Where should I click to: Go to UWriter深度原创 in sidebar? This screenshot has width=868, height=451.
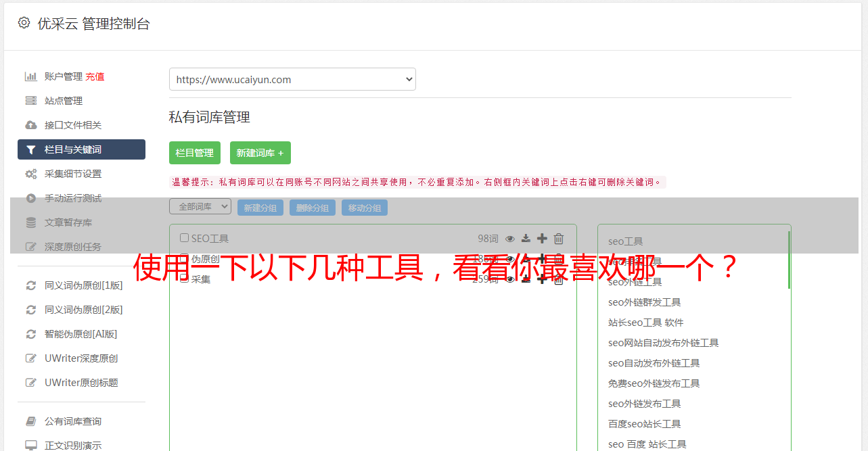(81, 358)
